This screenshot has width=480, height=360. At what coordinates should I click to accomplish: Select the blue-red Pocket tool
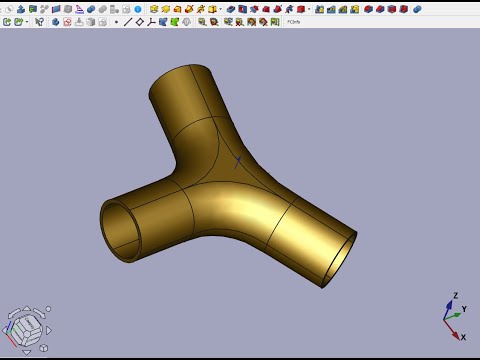point(231,9)
